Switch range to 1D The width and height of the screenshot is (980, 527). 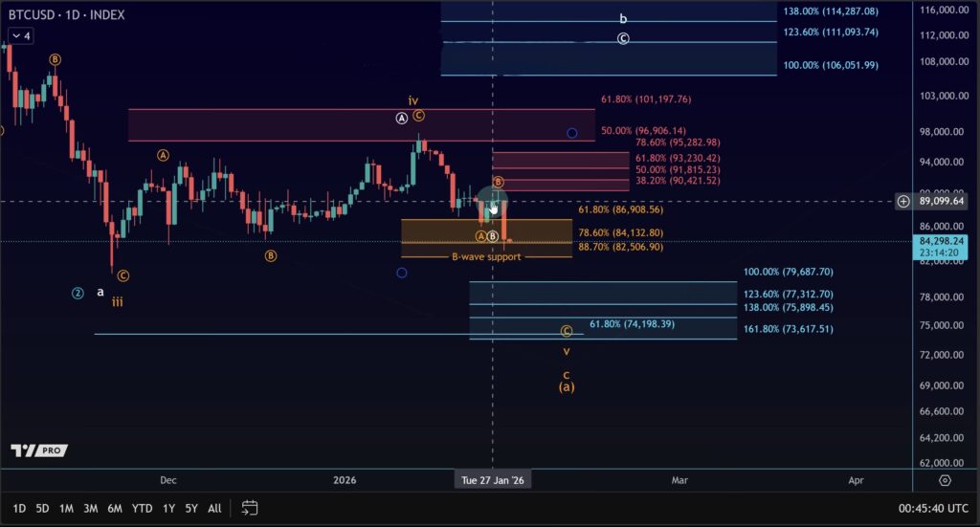tap(19, 507)
